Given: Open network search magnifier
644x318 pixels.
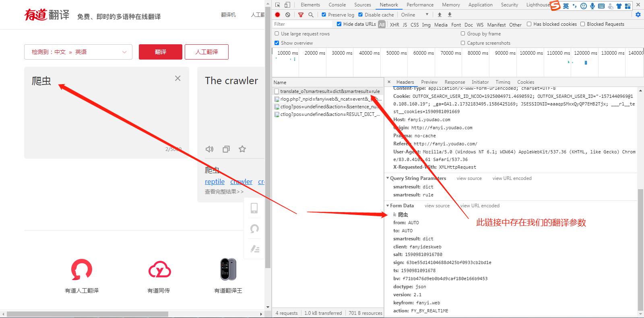Looking at the screenshot, I should click(x=311, y=14).
